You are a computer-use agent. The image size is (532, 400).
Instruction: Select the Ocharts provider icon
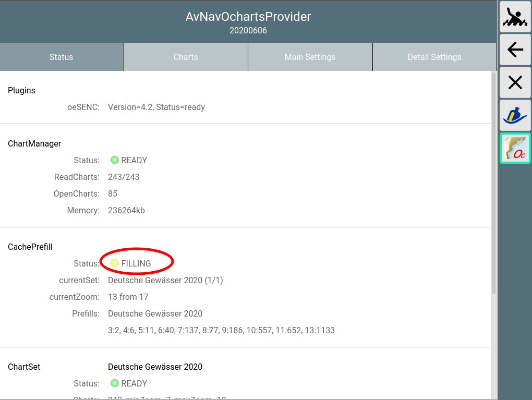[x=515, y=148]
